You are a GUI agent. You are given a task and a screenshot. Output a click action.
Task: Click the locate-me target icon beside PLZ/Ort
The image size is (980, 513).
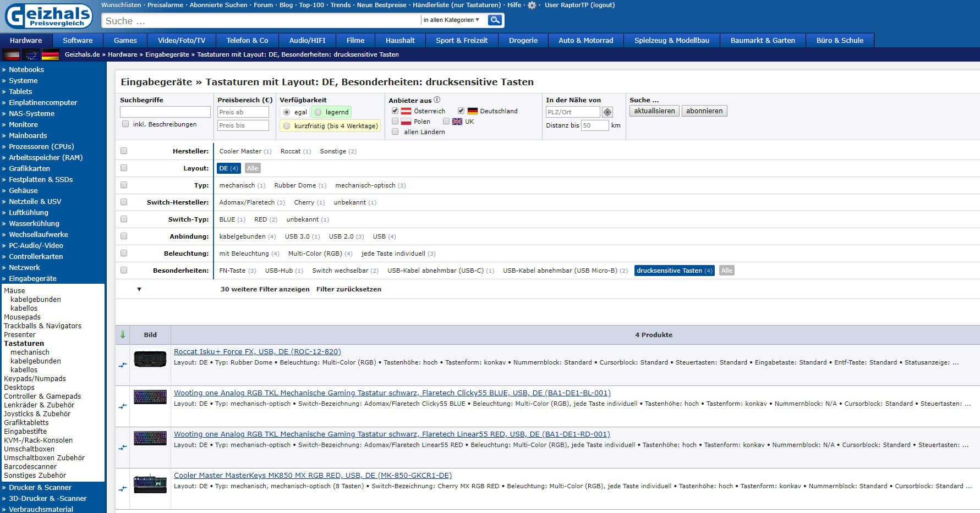coord(607,112)
